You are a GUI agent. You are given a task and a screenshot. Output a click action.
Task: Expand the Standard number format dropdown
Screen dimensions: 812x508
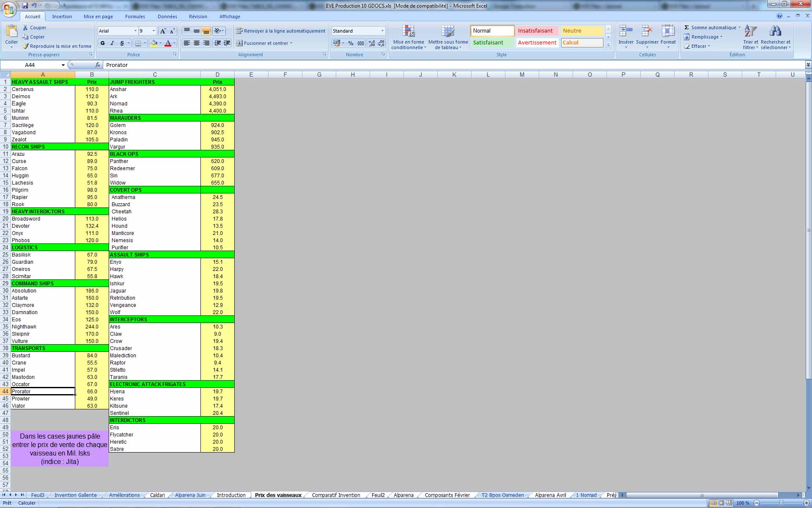[382, 31]
